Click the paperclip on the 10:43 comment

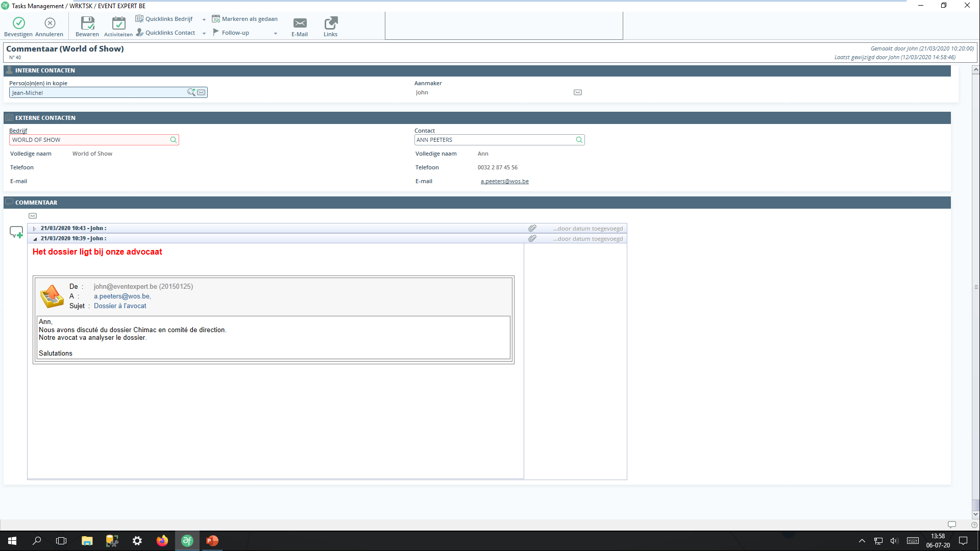pyautogui.click(x=532, y=229)
